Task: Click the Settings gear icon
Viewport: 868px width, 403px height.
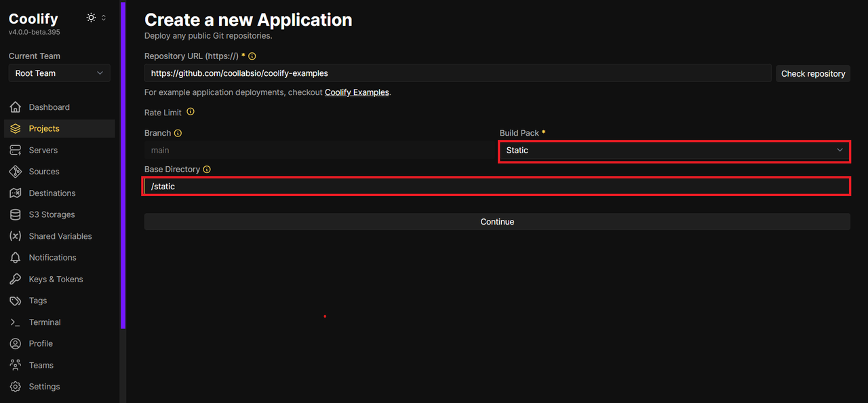Action: pos(16,387)
